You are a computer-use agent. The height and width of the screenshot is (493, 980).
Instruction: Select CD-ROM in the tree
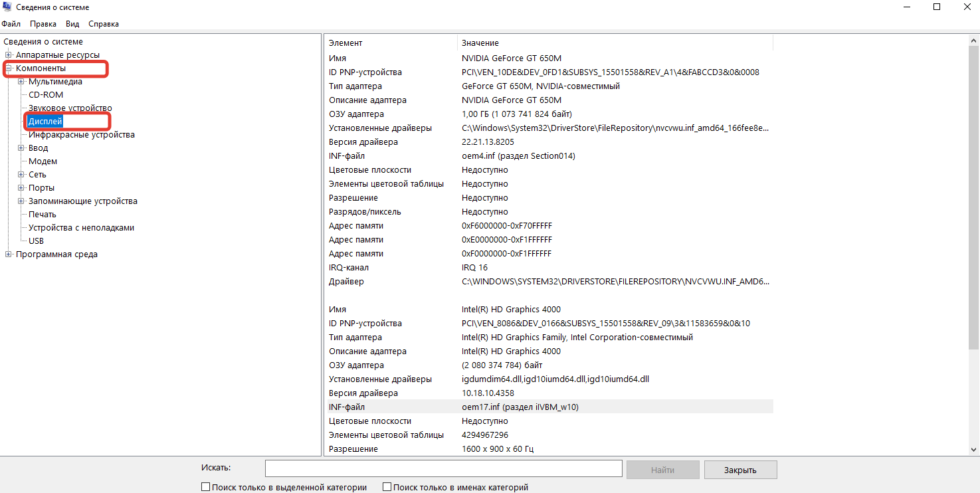[46, 95]
